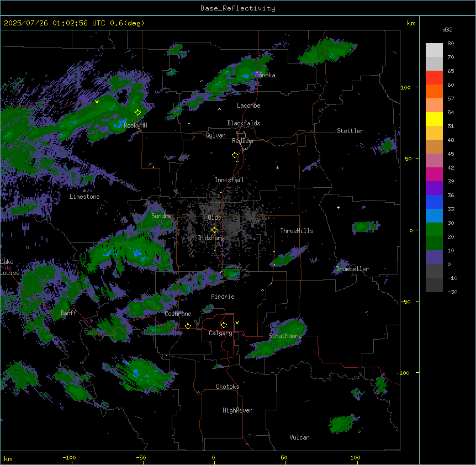Click the white plus marker north of Drumheller

pos(338,207)
